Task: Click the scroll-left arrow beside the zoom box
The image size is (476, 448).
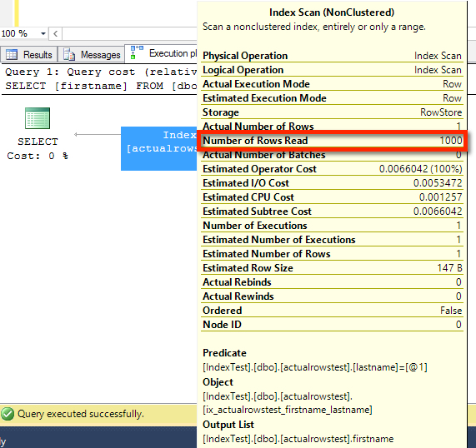Action: (x=55, y=33)
